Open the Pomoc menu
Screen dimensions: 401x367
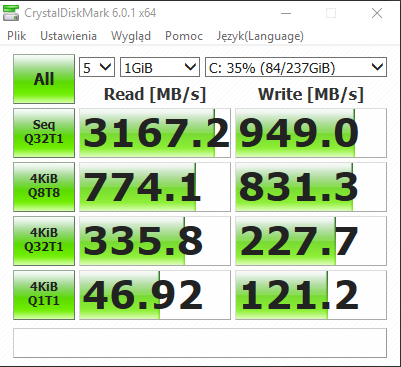point(184,36)
